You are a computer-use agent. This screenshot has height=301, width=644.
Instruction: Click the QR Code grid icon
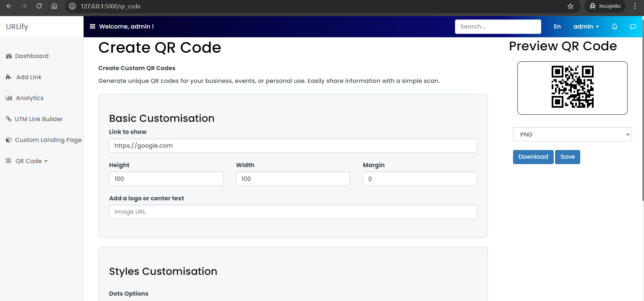[x=8, y=161]
